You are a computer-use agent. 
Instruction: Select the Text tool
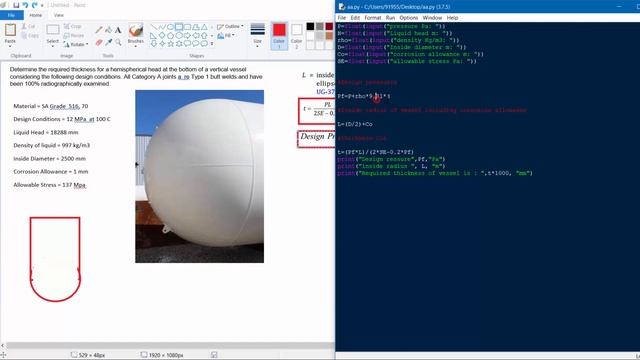tap(118, 30)
